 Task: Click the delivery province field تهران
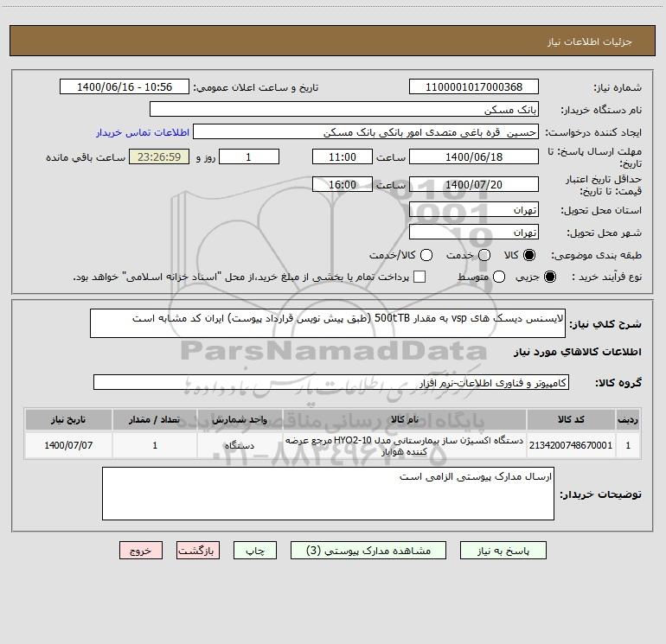point(474,209)
